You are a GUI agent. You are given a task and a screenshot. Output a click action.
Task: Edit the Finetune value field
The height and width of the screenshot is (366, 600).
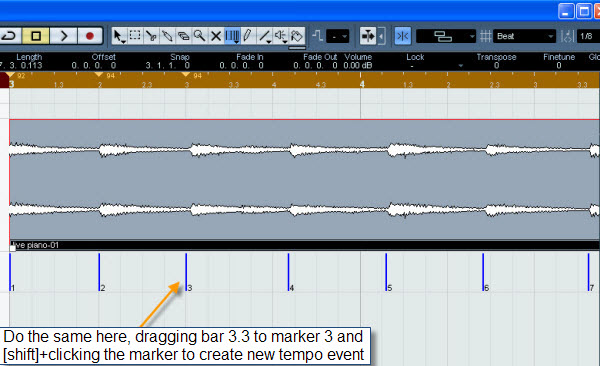point(559,65)
